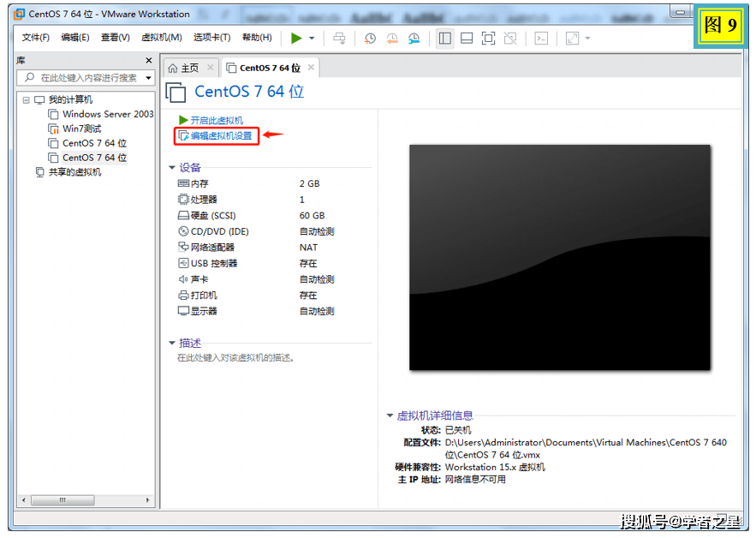Open the power options dropdown arrow
The image size is (756, 538).
(x=313, y=39)
